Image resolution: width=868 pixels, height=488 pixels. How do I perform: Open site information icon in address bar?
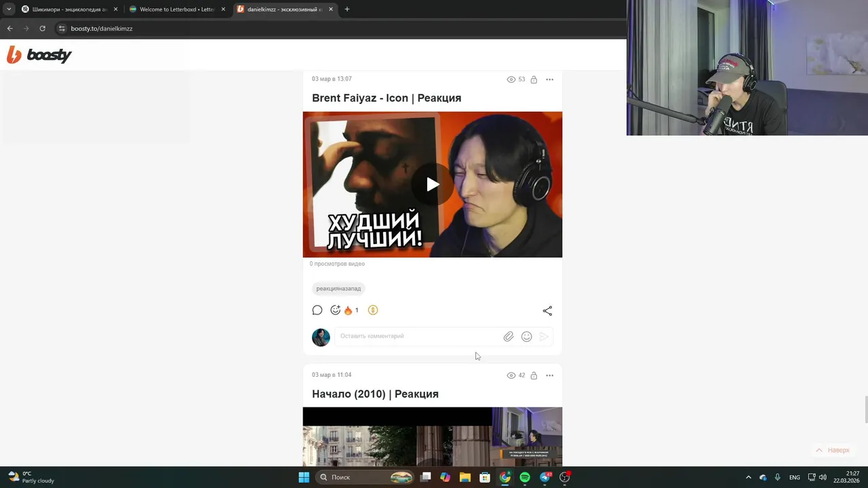pyautogui.click(x=62, y=28)
